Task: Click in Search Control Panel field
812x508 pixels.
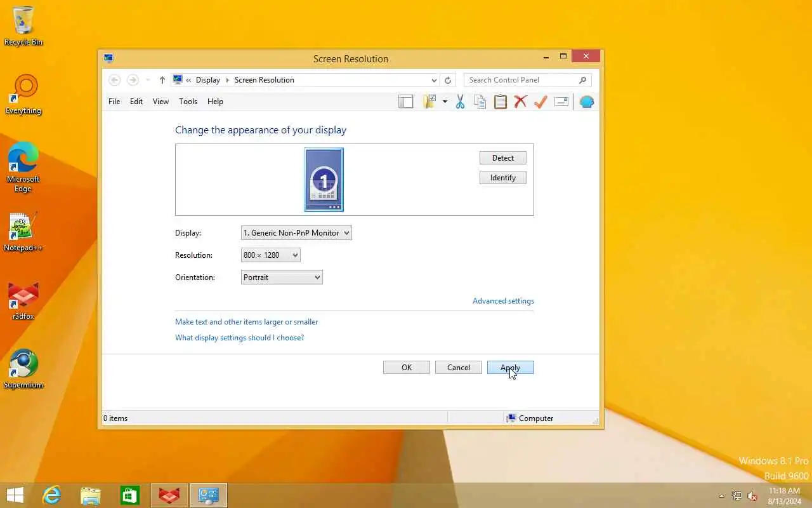Action: point(520,80)
